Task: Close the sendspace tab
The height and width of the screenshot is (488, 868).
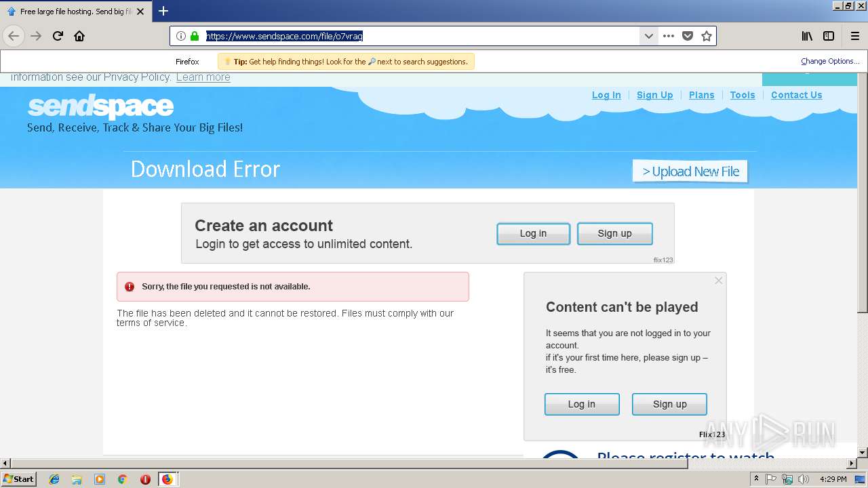Action: click(140, 12)
